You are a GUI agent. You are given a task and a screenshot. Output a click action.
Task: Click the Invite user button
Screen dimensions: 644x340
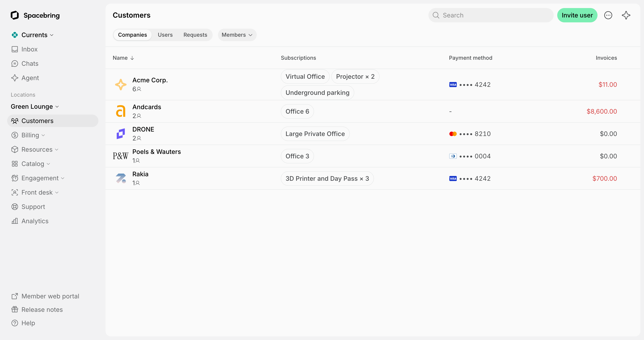(577, 15)
